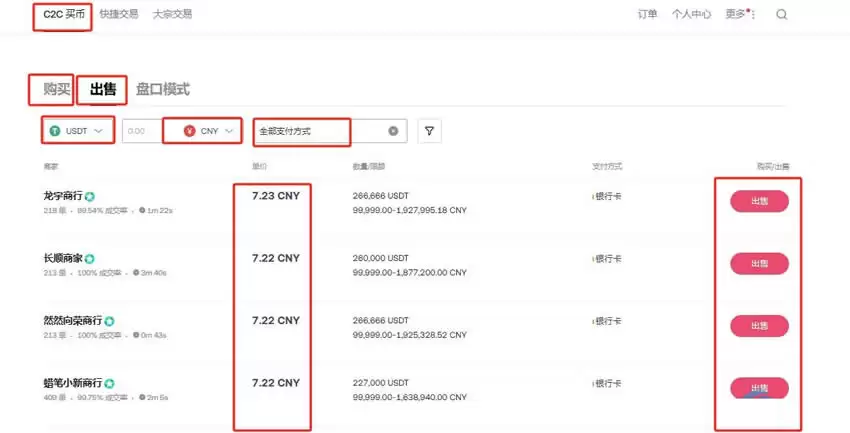
Task: Open the 快捷交易 navigation tab
Action: 118,15
